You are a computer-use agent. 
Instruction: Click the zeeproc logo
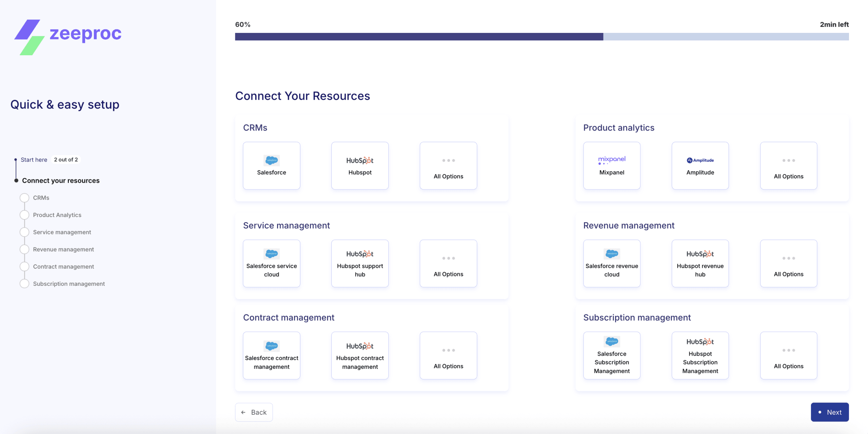click(67, 34)
